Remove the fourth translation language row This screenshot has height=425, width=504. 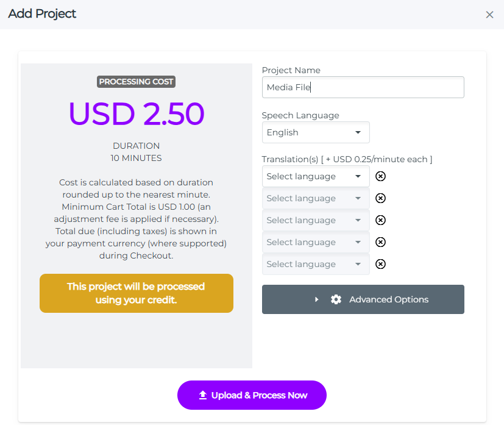coord(380,242)
